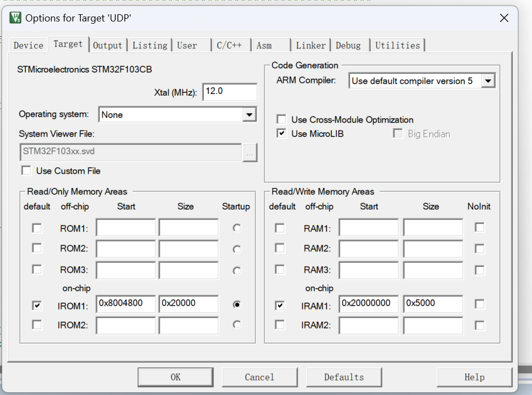Check default box for RAM2
532x395 pixels.
[280, 248]
